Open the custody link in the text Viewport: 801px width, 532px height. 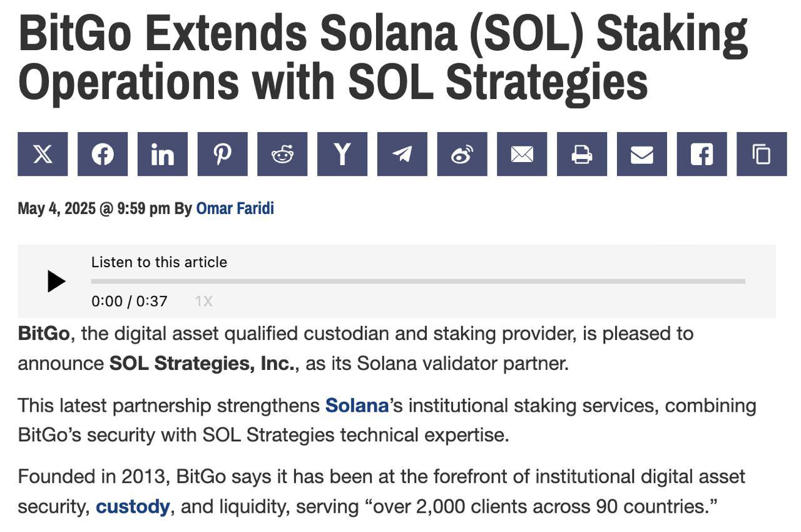coord(133,506)
